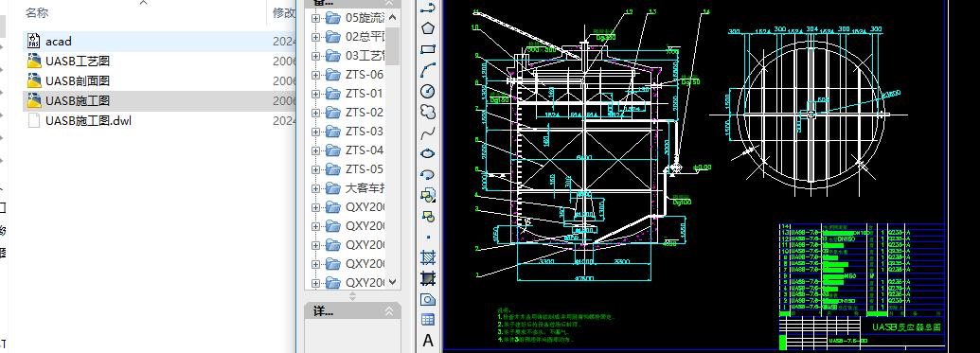Expand the 大客车 folder tree node

[315, 188]
